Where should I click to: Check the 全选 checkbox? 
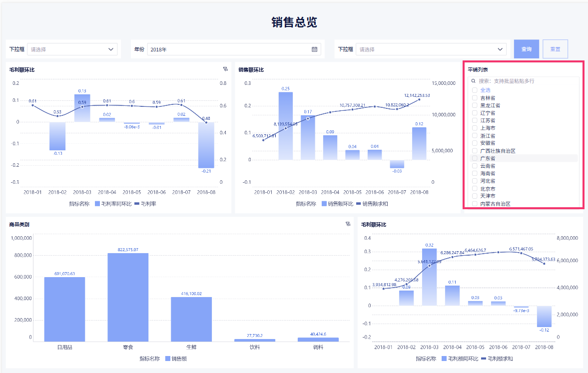click(475, 90)
